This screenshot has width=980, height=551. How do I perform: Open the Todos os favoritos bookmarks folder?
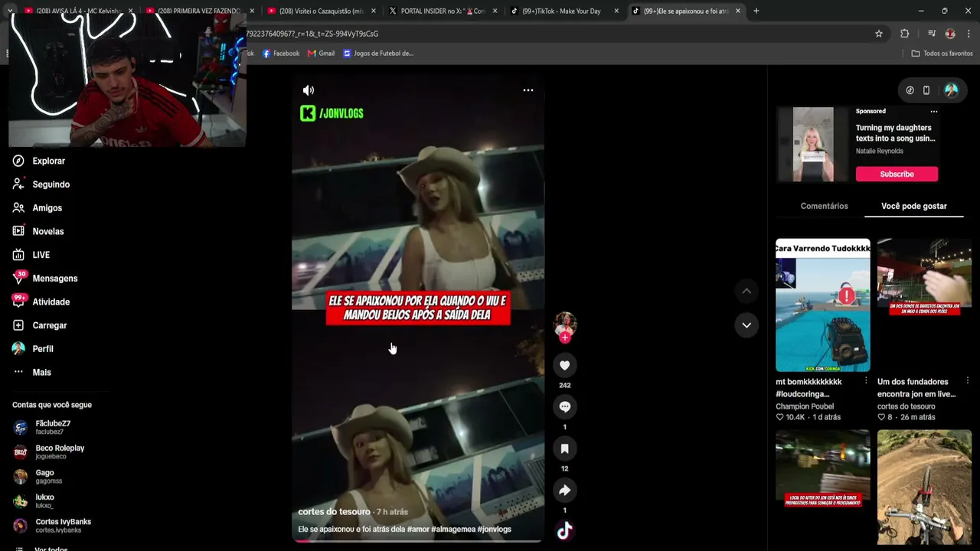942,54
